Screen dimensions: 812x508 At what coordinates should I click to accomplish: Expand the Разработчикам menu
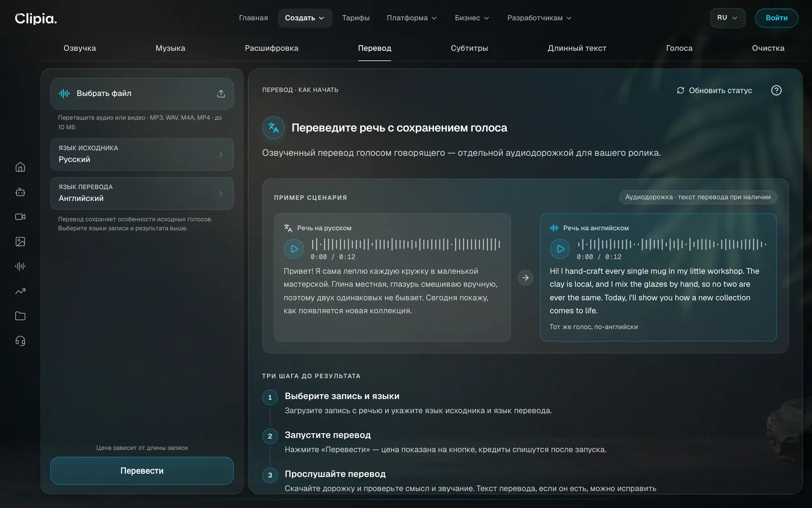tap(539, 18)
